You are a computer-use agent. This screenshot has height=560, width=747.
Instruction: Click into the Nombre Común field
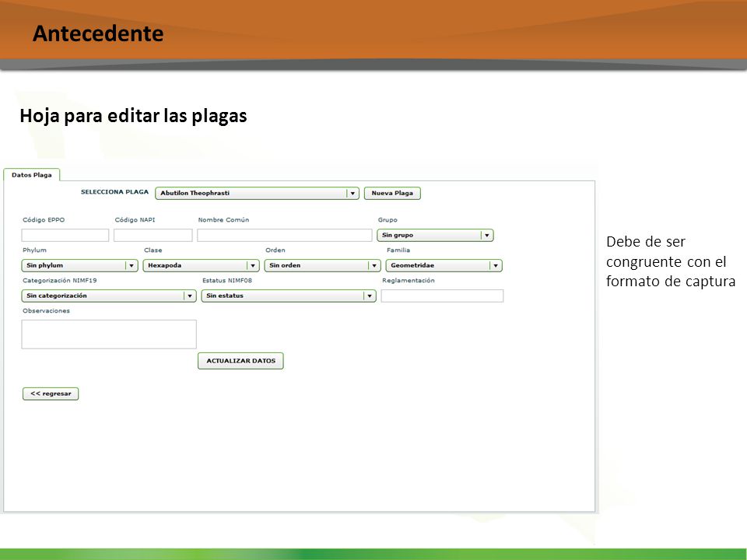[x=285, y=235]
